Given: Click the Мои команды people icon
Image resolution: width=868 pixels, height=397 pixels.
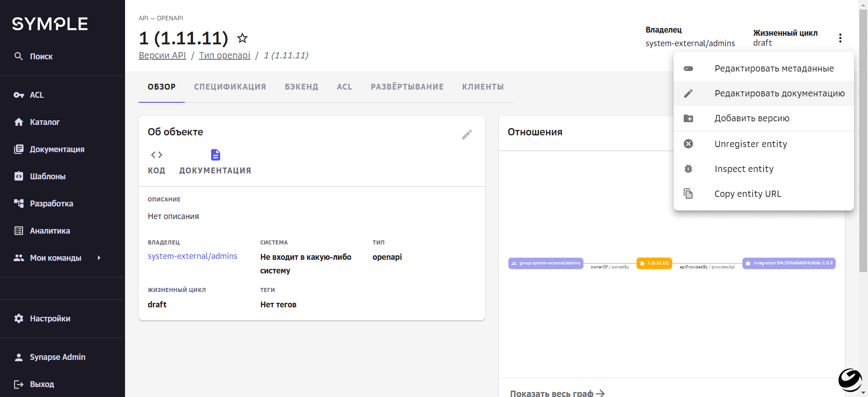Looking at the screenshot, I should (x=19, y=258).
